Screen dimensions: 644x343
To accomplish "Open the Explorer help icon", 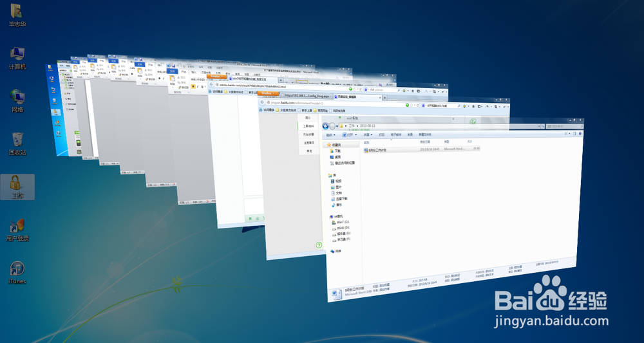I will tap(580, 133).
